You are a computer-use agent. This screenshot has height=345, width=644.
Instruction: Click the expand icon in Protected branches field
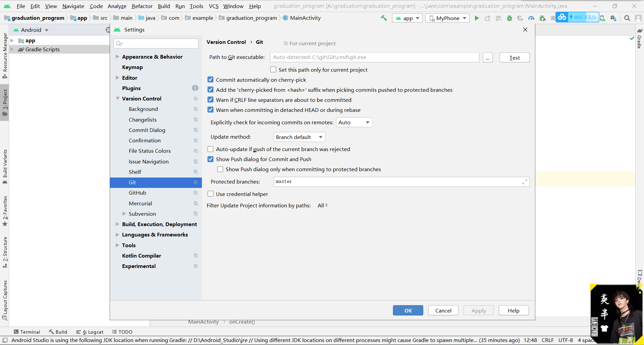pyautogui.click(x=525, y=182)
